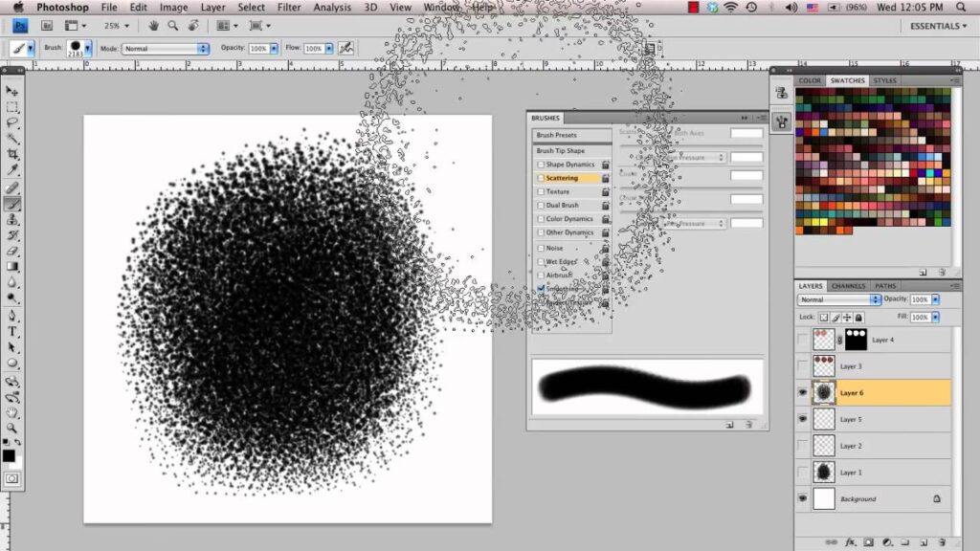This screenshot has width=980, height=551.
Task: Select the Crop tool
Action: click(12, 154)
